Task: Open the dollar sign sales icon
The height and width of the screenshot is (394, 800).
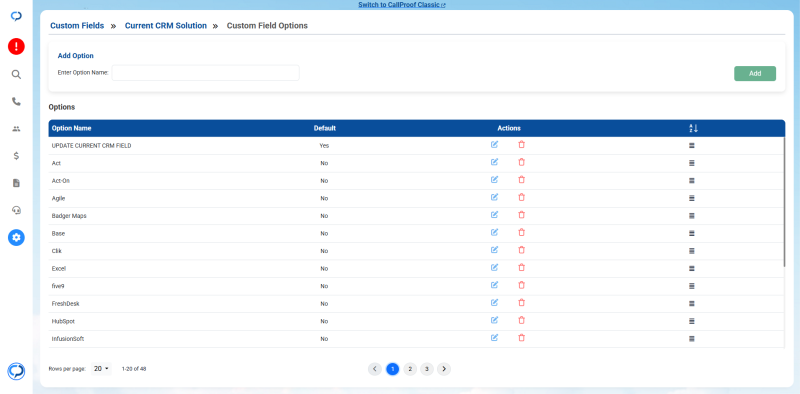Action: pyautogui.click(x=16, y=156)
